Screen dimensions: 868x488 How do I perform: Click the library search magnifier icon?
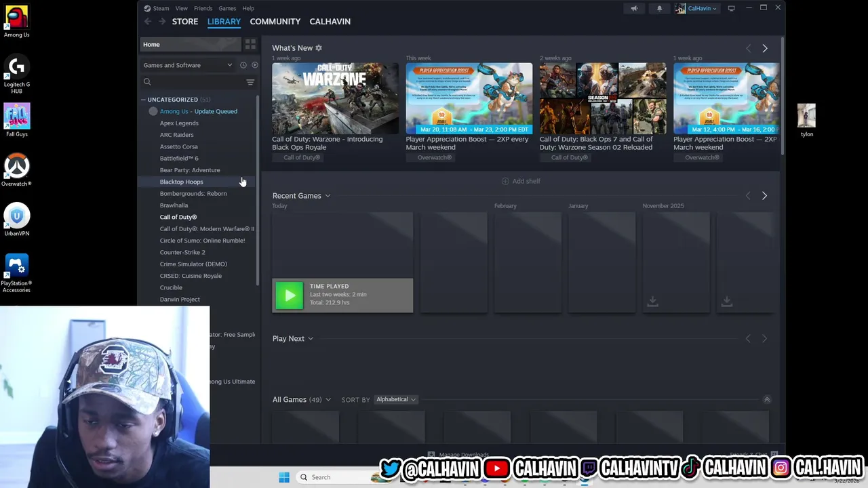point(147,82)
